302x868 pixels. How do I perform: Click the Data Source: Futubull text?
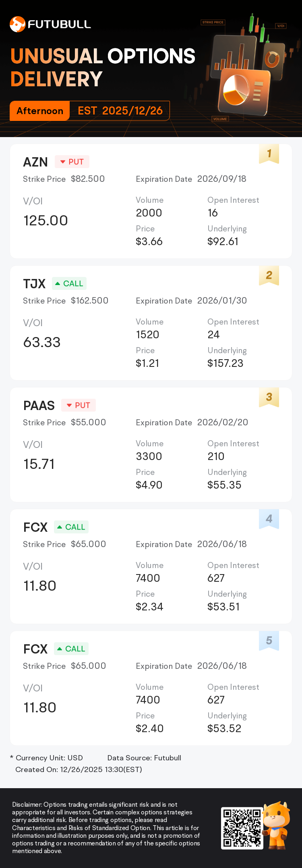(144, 758)
